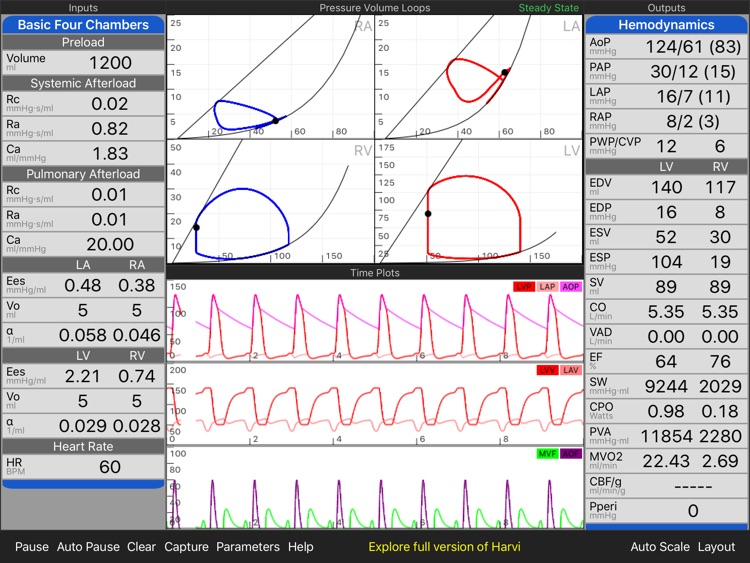Image resolution: width=750 pixels, height=563 pixels.
Task: Select the LA alpha value 0.058
Action: tap(83, 335)
